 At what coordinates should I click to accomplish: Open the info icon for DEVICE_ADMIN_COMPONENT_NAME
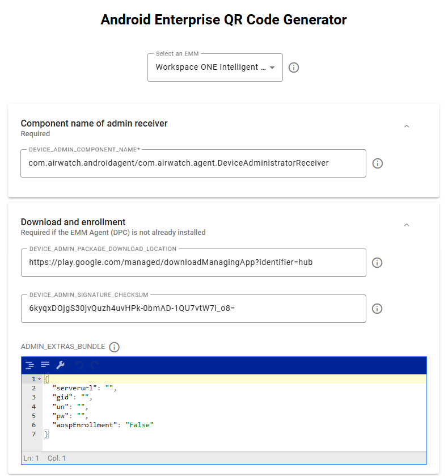tap(377, 163)
